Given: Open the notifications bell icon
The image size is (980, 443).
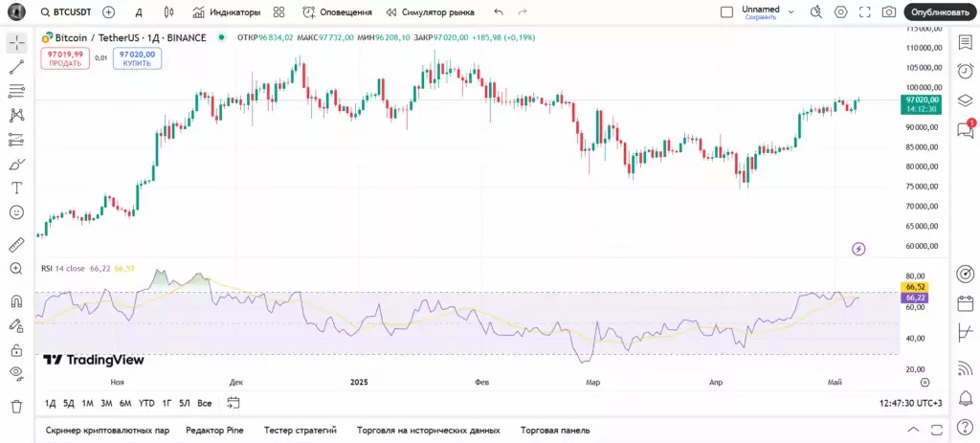Looking at the screenshot, I should pos(965,398).
